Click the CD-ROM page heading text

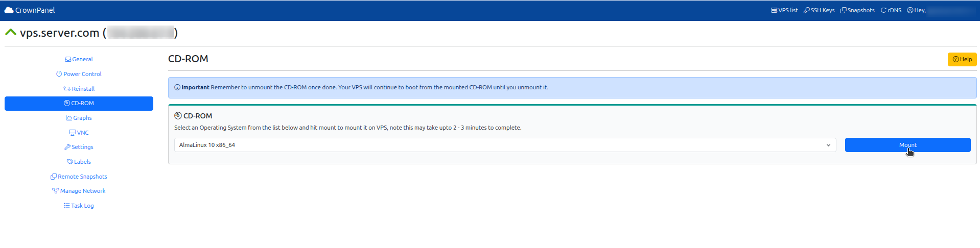click(x=188, y=59)
